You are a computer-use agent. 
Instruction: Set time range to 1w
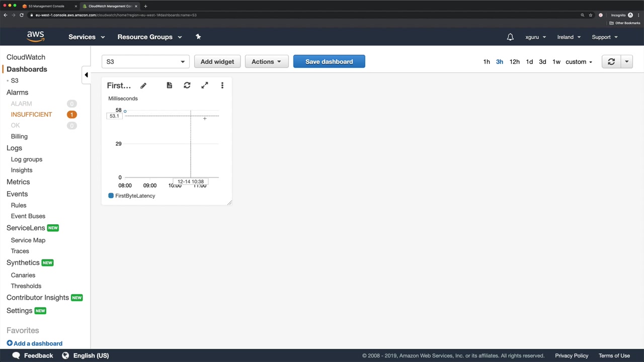click(556, 62)
